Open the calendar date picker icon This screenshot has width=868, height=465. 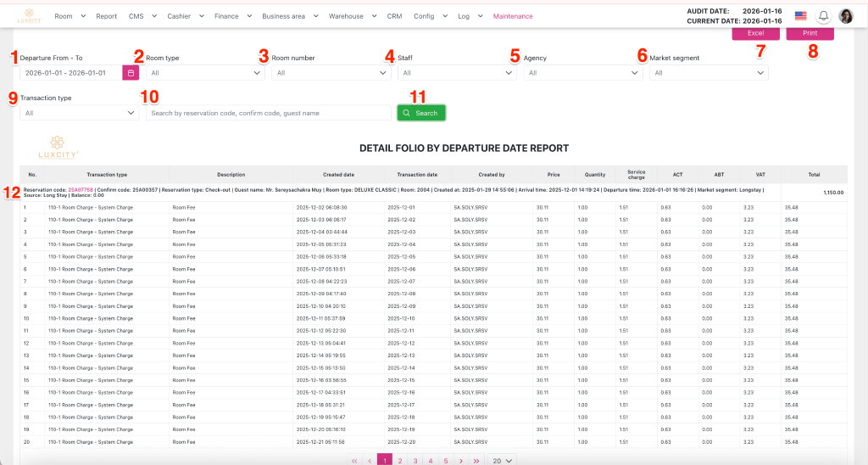coord(131,73)
